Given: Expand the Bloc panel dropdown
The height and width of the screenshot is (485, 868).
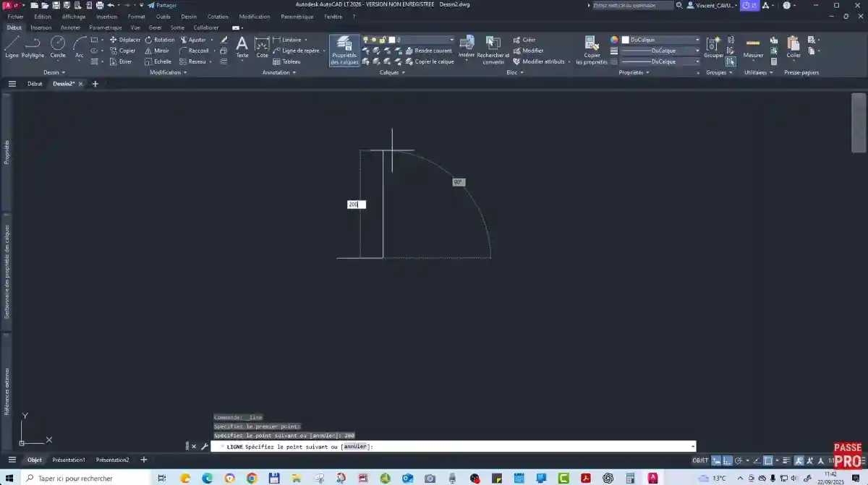Looking at the screenshot, I should [516, 72].
